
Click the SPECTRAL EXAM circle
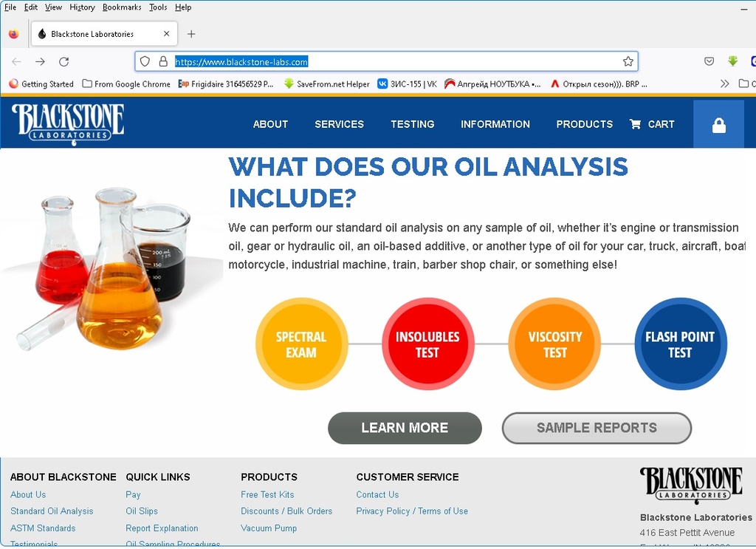click(x=301, y=344)
